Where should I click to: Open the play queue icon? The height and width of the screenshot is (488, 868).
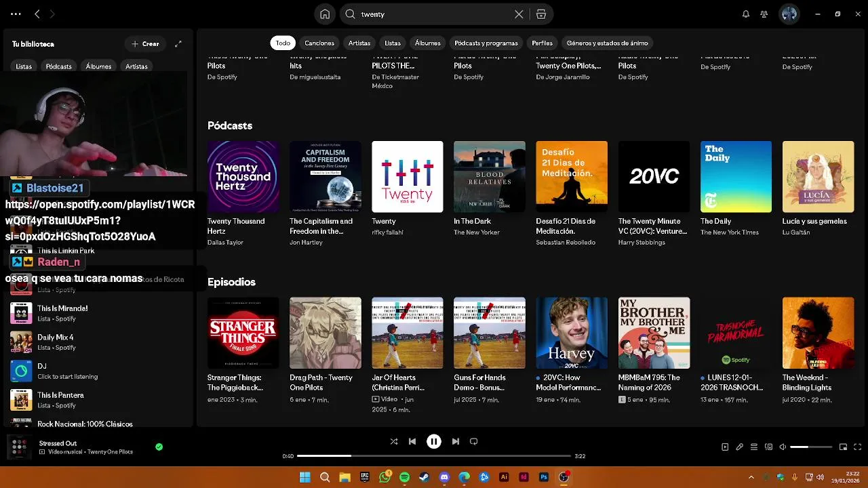tap(754, 447)
